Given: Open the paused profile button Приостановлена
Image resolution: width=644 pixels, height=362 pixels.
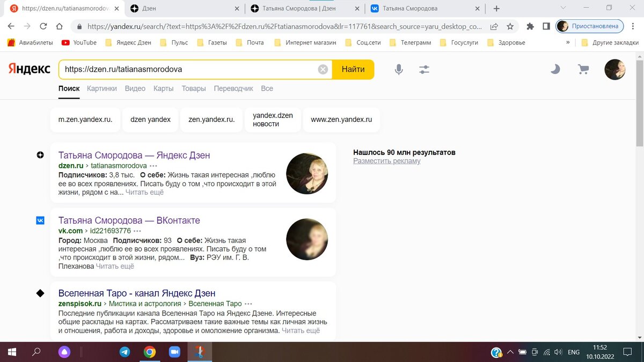Looking at the screenshot, I should pyautogui.click(x=590, y=26).
